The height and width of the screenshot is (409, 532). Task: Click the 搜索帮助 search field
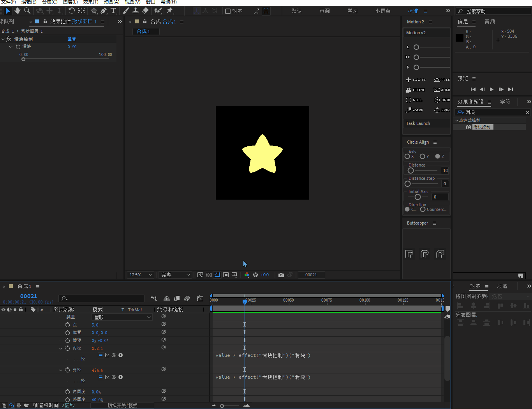click(x=495, y=11)
